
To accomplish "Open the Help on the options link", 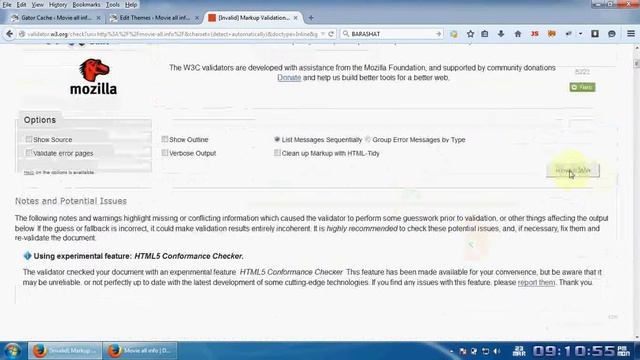I will click(29, 173).
